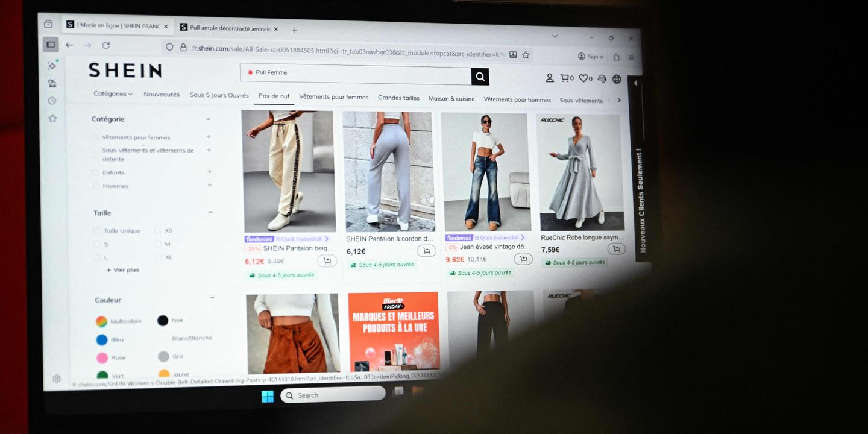The image size is (868, 434).
Task: Select the Nouveautés navigation tab
Action: (162, 95)
